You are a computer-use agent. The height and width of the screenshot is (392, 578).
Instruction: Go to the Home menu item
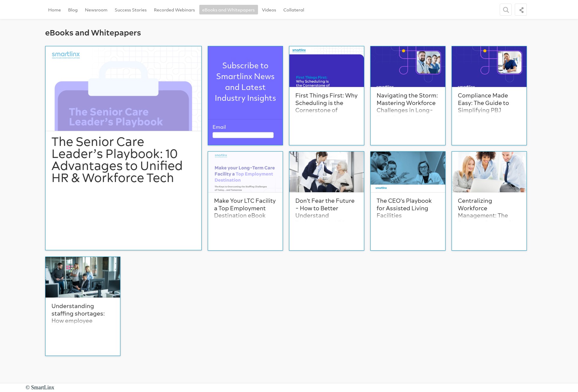pyautogui.click(x=54, y=10)
